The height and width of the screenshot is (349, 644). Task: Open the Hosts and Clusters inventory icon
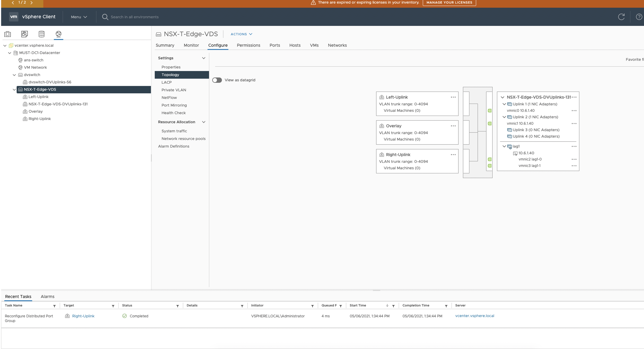tap(8, 34)
